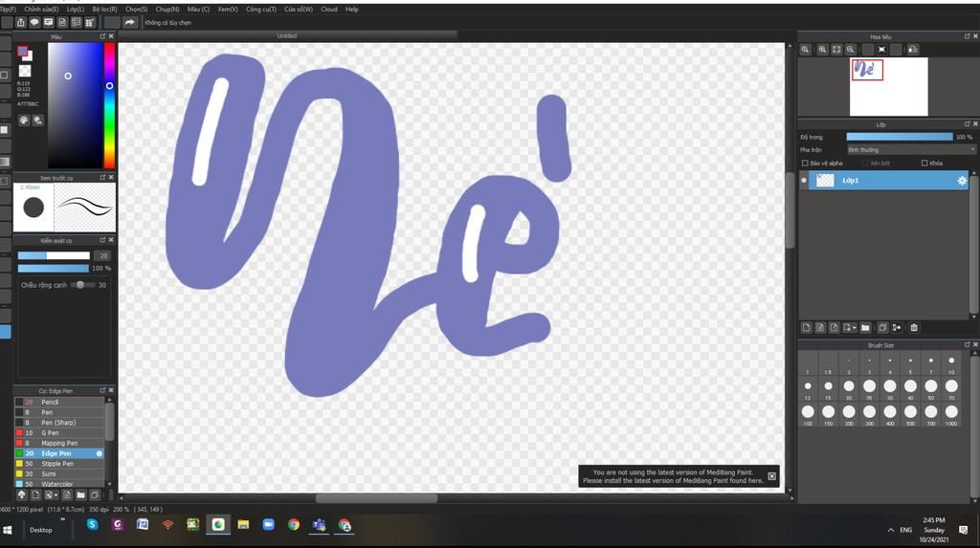
Task: Click the layer Độ trong opacity slider
Action: [900, 137]
